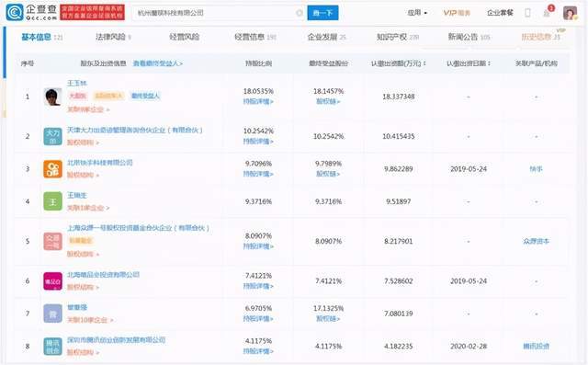Expand 关联10家企业 under row 7
Screen dimensions: 588x365
coord(90,320)
